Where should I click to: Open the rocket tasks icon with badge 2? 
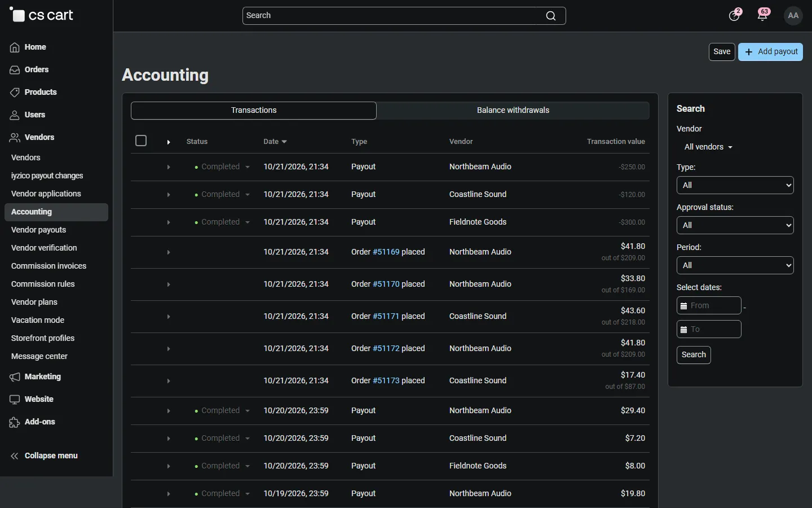[734, 16]
